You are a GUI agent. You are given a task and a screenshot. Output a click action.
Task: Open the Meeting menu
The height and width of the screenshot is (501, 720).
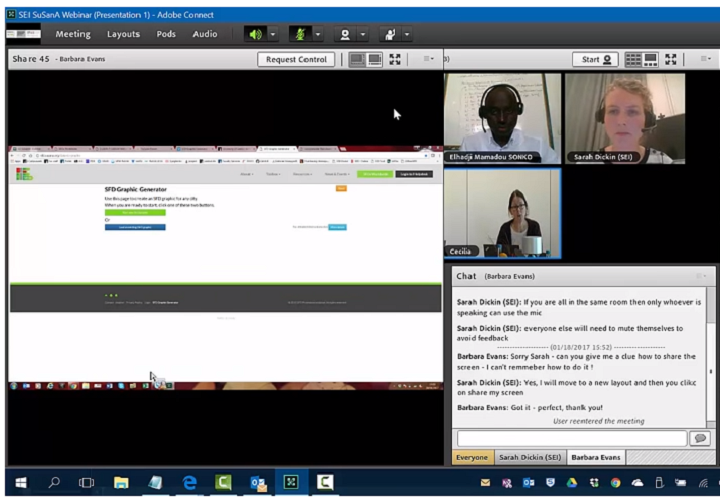[72, 34]
